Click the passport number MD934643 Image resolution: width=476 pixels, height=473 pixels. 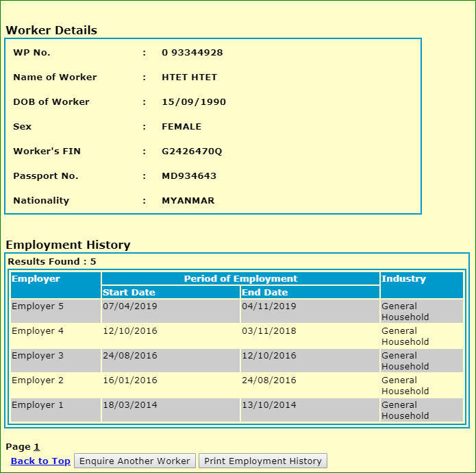tap(189, 176)
